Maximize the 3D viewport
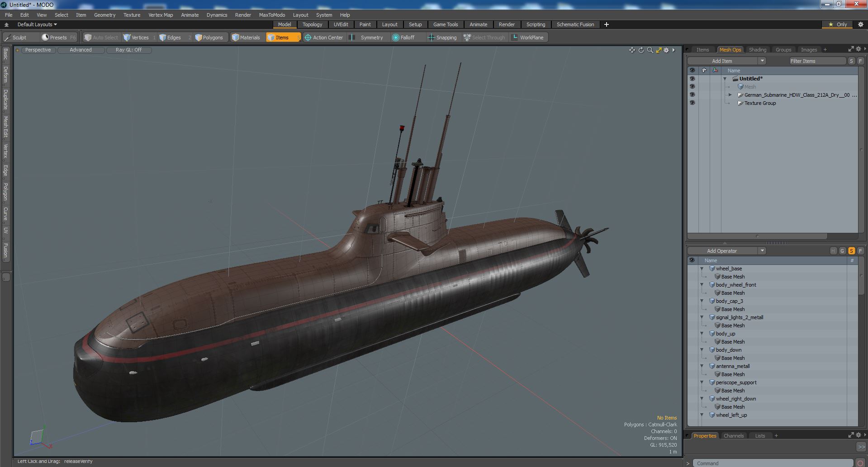 click(659, 50)
